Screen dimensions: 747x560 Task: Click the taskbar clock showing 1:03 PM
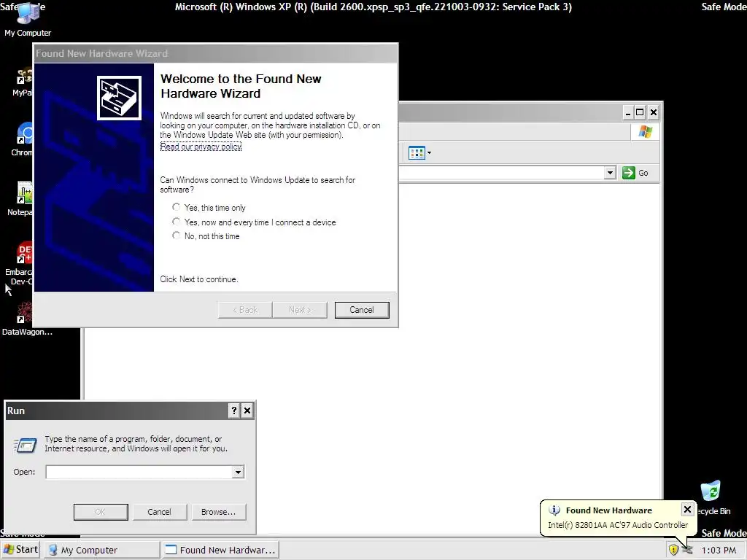click(x=719, y=550)
